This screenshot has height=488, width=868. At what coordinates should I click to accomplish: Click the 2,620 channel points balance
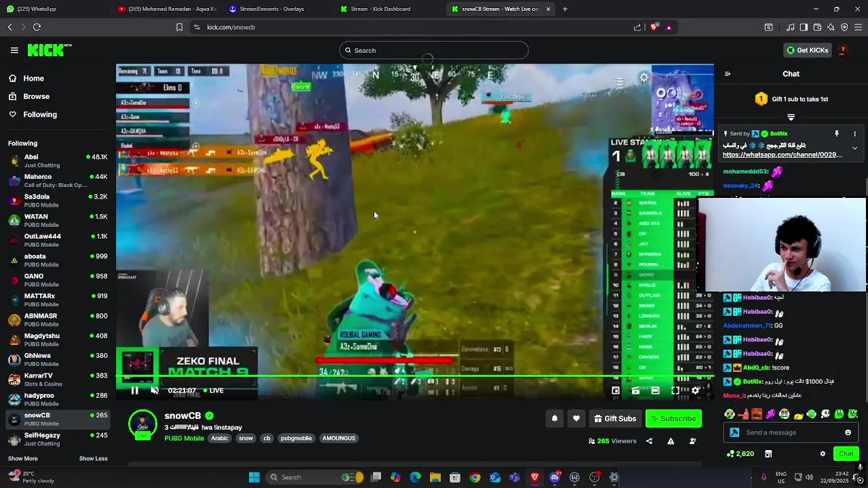tap(740, 454)
